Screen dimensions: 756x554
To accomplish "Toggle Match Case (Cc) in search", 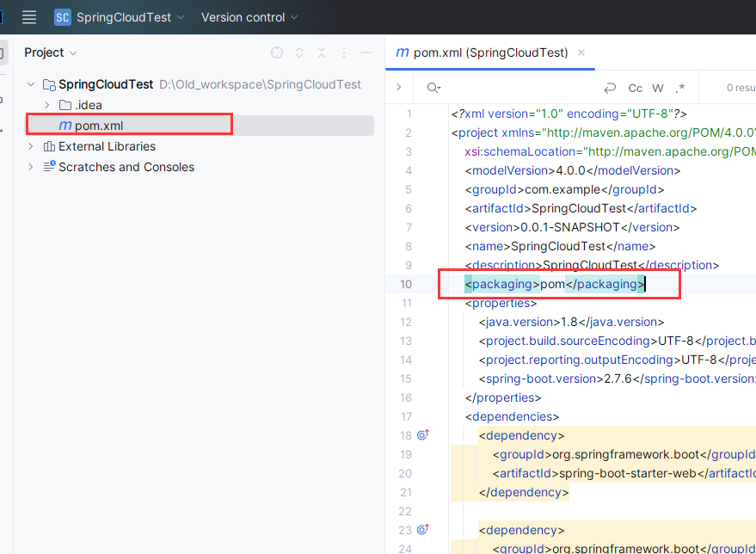I will click(x=636, y=88).
